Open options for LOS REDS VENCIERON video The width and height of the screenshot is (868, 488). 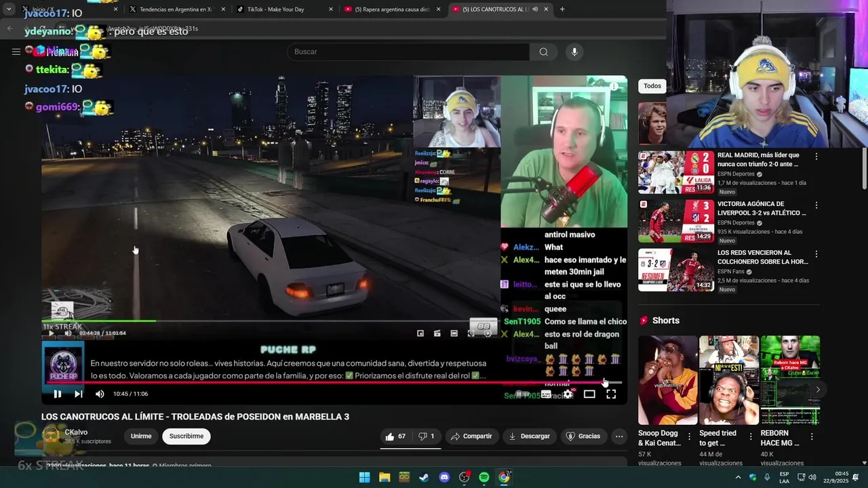(x=816, y=254)
